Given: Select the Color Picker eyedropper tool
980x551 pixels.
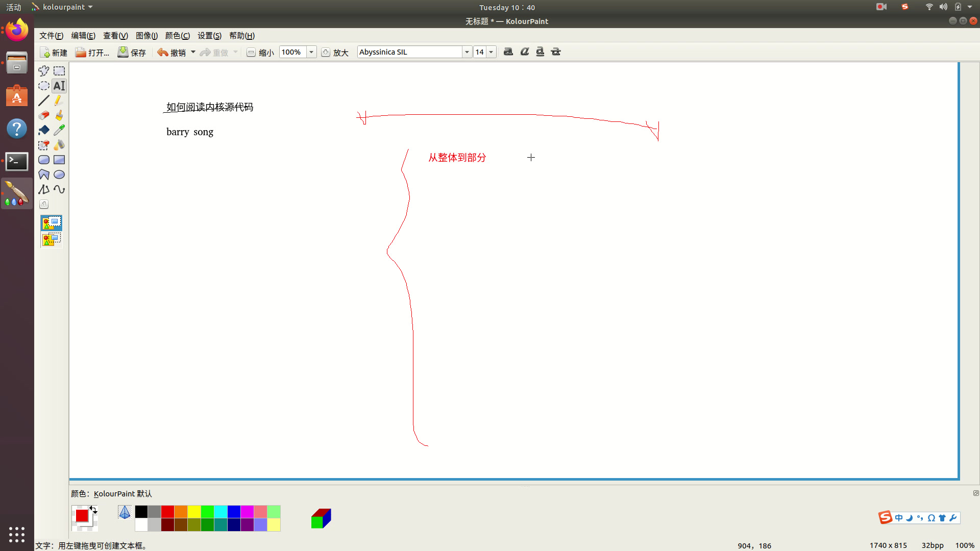Looking at the screenshot, I should 59,130.
